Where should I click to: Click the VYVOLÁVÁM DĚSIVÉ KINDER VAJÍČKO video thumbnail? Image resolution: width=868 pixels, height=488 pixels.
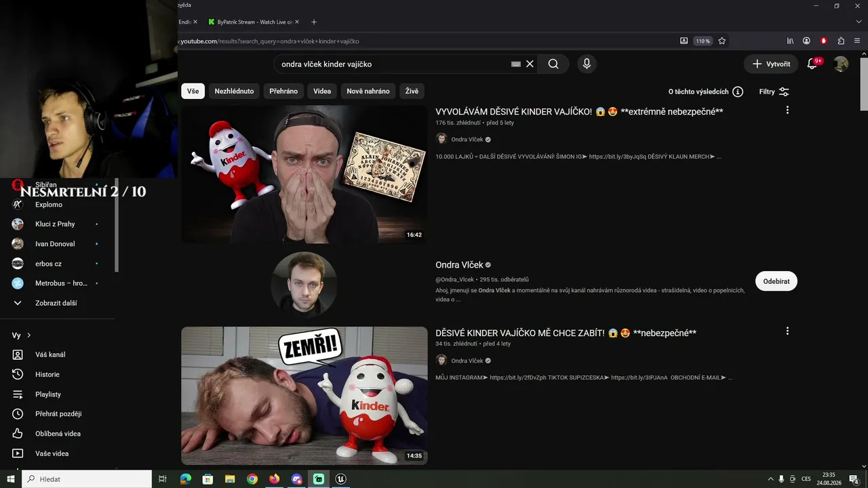pos(304,174)
